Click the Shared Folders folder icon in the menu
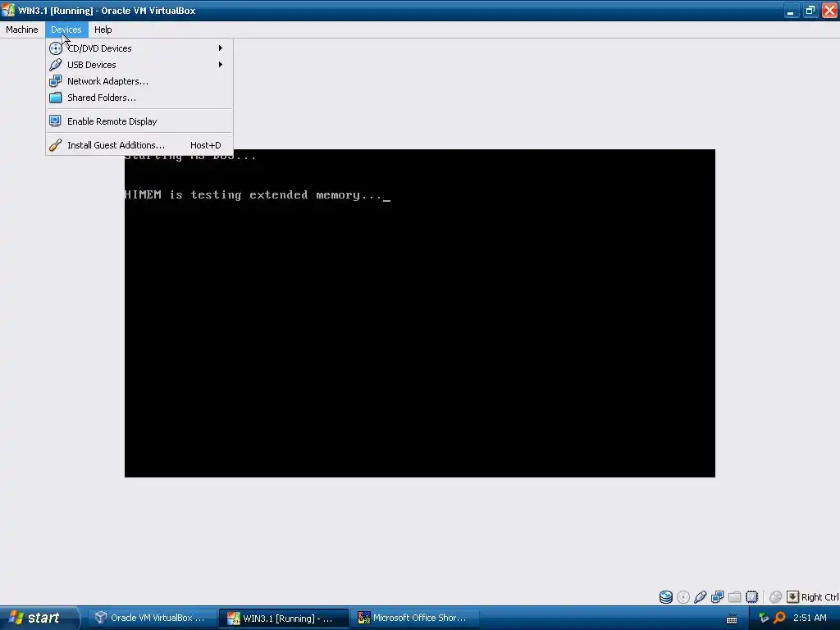 (x=55, y=98)
